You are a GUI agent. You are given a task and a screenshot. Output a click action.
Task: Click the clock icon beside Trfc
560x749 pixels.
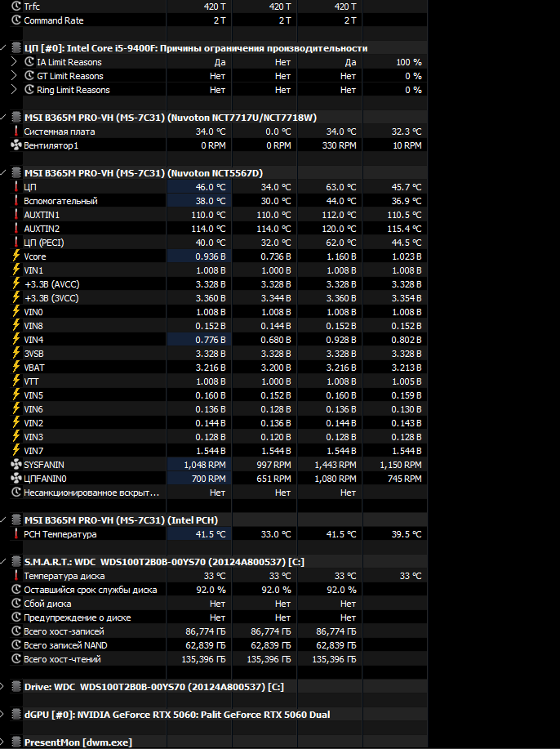[x=16, y=7]
